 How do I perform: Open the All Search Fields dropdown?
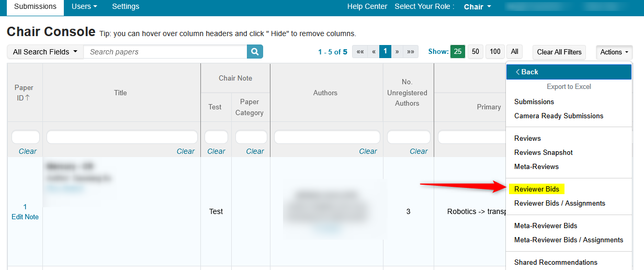(x=45, y=52)
